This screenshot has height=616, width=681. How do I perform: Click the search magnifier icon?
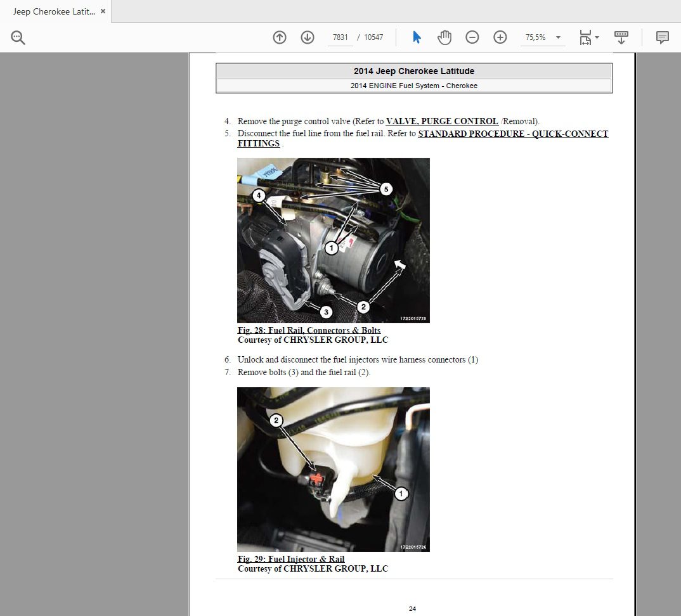tap(18, 38)
